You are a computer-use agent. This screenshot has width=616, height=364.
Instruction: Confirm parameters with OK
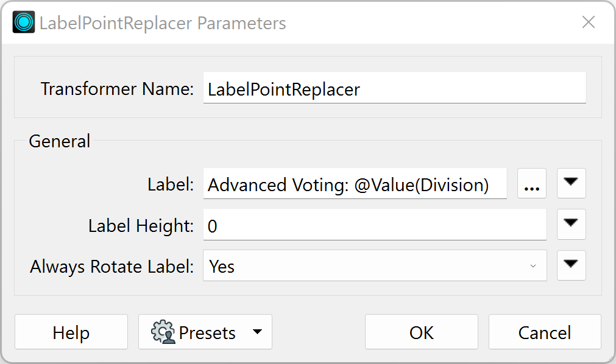click(x=422, y=332)
